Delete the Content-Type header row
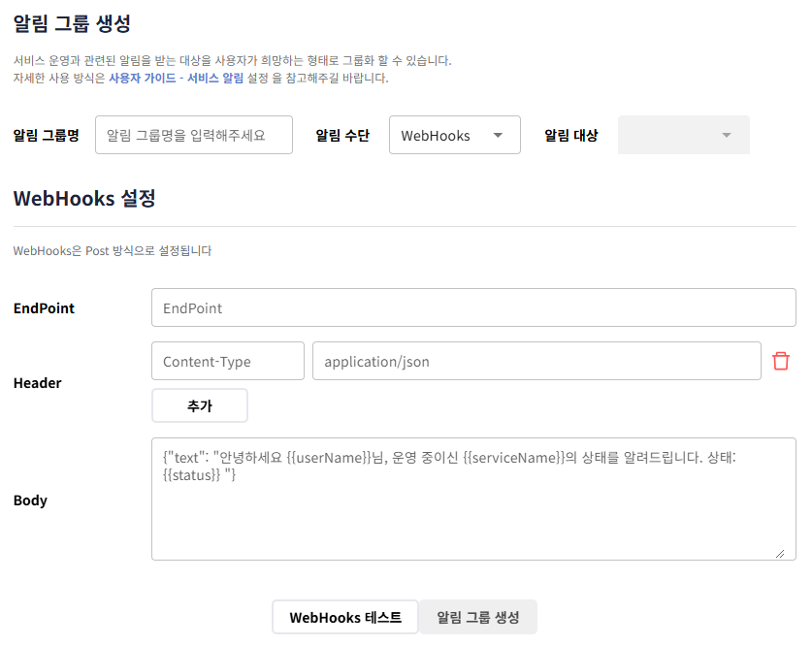The height and width of the screenshot is (645, 812). 780,361
